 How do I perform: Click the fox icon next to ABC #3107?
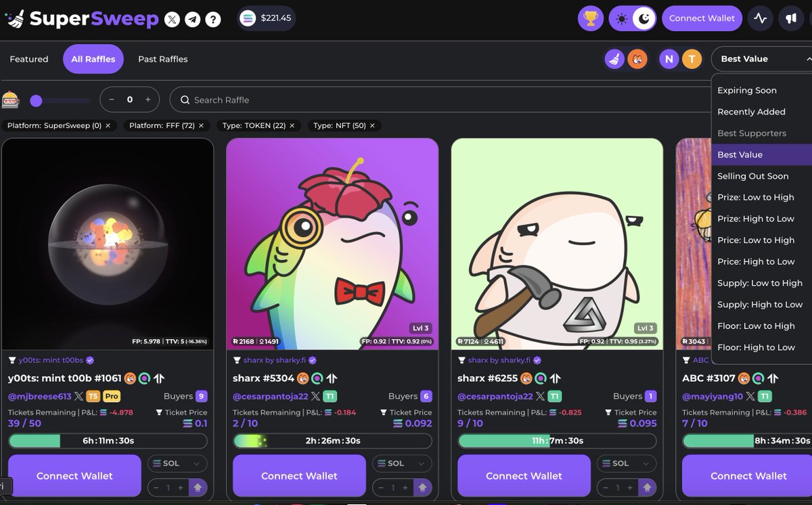pos(744,378)
